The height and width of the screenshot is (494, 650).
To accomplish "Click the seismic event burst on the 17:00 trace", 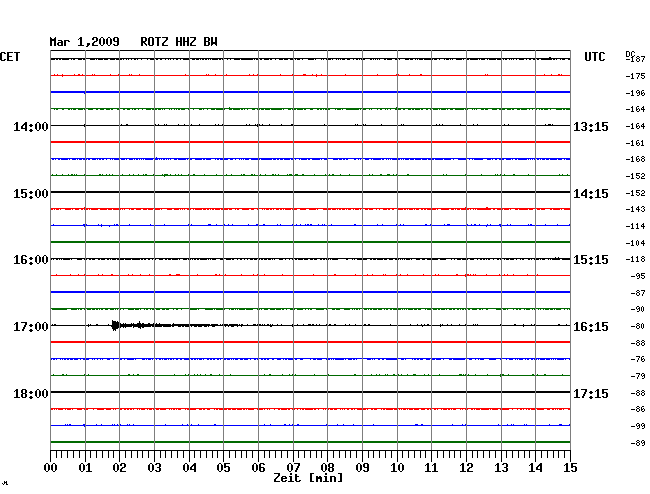I will (115, 325).
